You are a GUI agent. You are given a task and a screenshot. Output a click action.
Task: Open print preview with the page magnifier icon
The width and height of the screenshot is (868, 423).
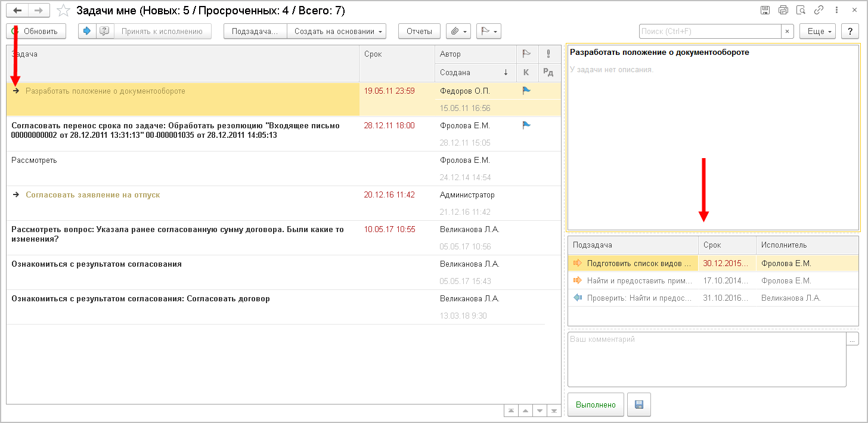(801, 10)
